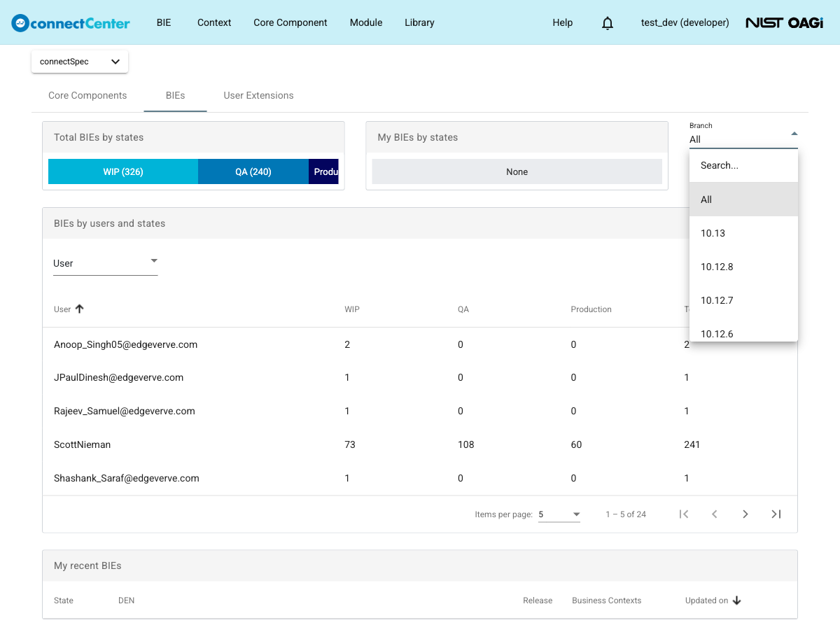
Task: Click the Production column header
Action: pos(591,309)
